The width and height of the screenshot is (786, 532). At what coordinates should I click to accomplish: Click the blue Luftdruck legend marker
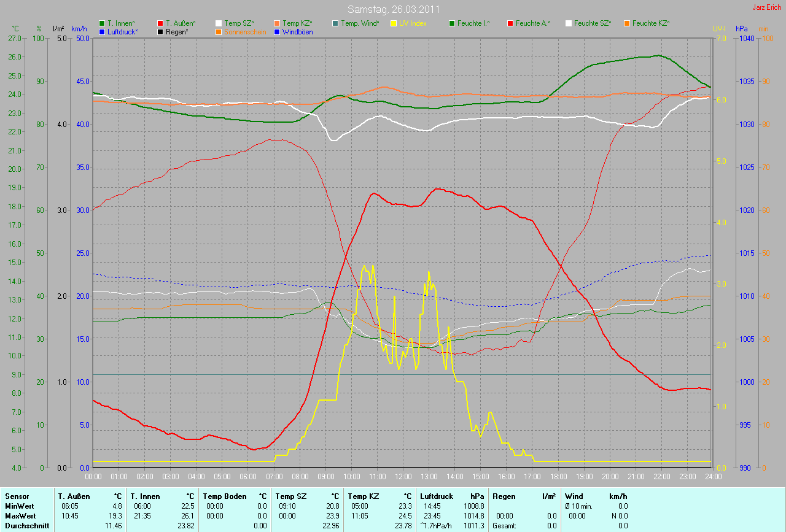pyautogui.click(x=102, y=31)
